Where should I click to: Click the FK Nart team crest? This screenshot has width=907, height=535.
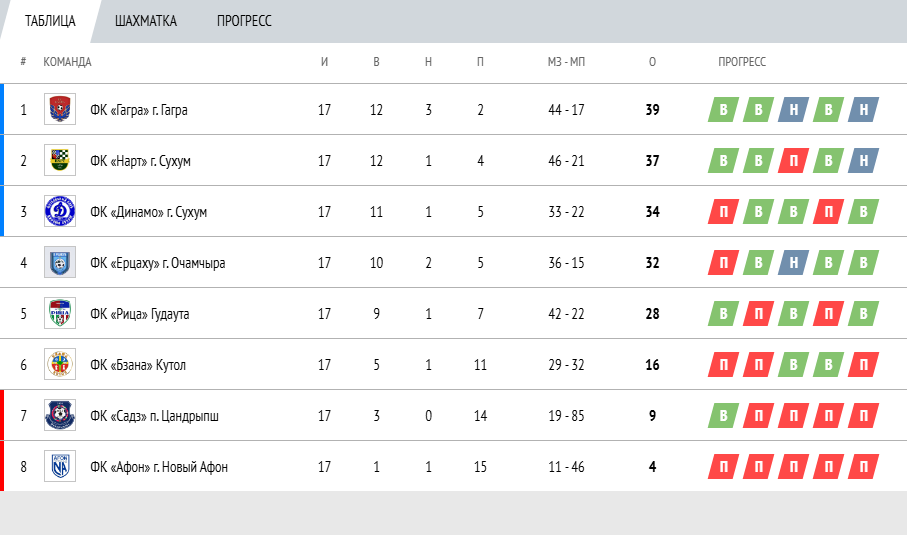click(59, 160)
